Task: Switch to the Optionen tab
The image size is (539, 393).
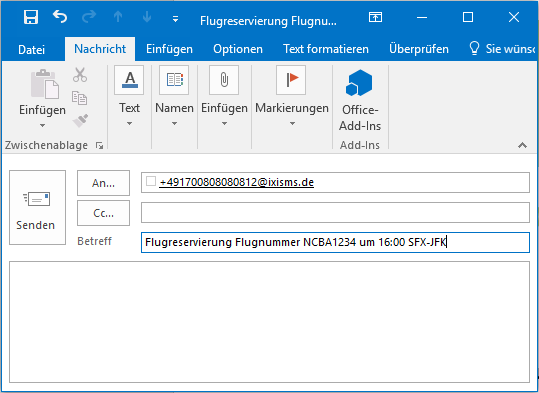Action: pyautogui.click(x=238, y=49)
